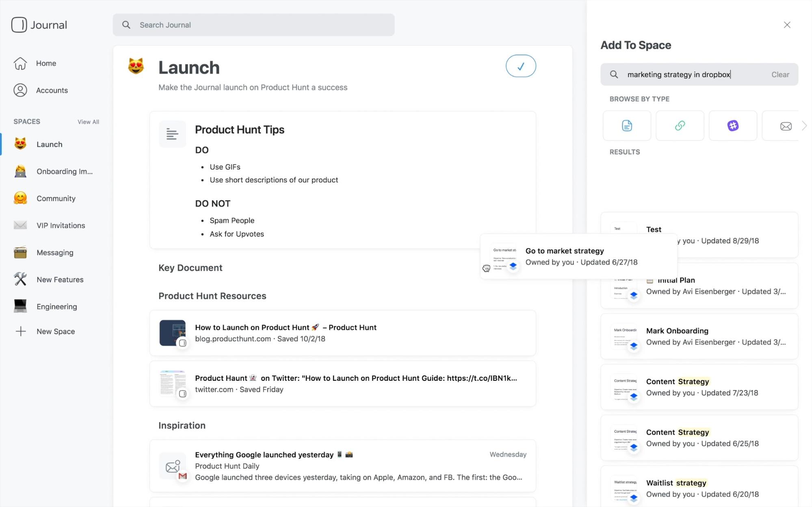The width and height of the screenshot is (812, 507).
Task: Select the Waitlist strategy result
Action: click(699, 487)
